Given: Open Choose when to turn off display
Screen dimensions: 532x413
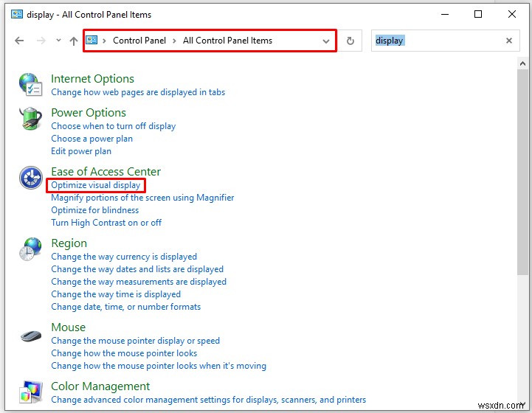Looking at the screenshot, I should point(113,126).
